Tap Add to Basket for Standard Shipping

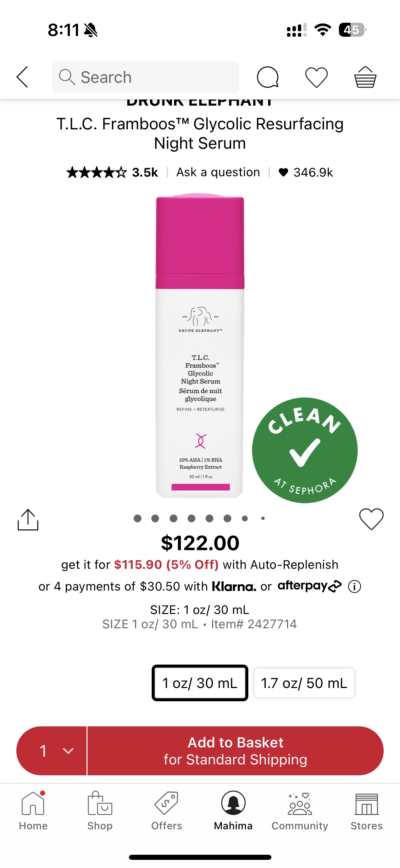pos(235,751)
